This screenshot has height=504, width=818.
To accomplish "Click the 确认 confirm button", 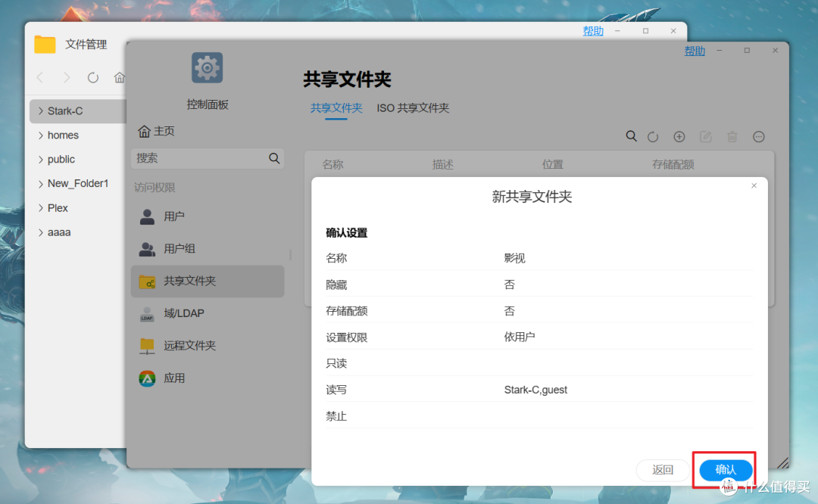I will pos(725,470).
